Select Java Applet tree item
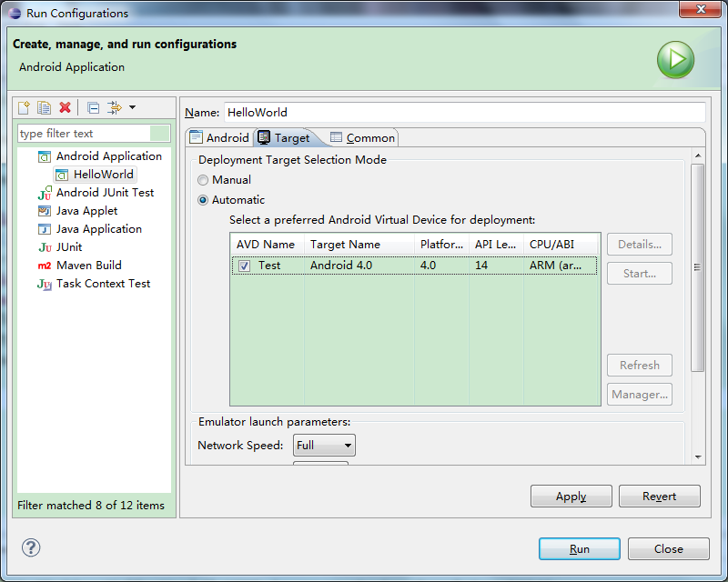 (x=86, y=211)
